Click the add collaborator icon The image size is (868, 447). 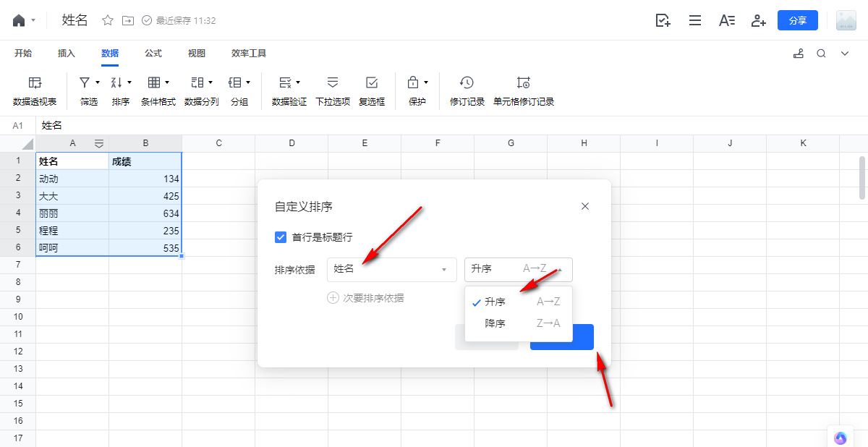pyautogui.click(x=758, y=20)
